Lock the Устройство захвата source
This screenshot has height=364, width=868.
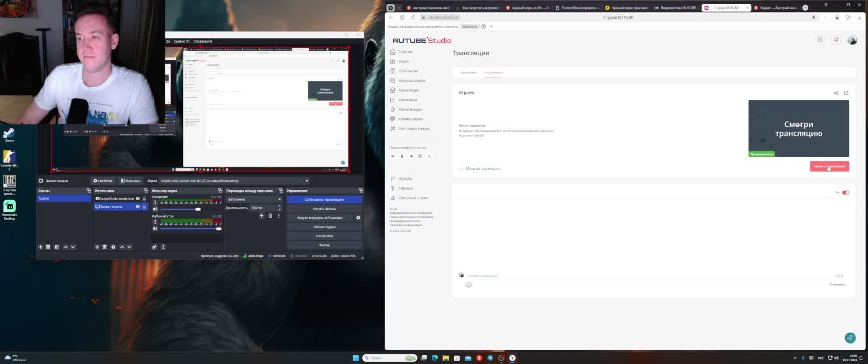point(144,198)
